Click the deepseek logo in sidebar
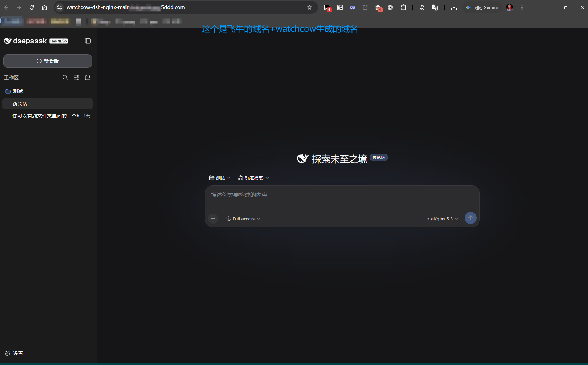This screenshot has width=588, height=365. point(36,41)
